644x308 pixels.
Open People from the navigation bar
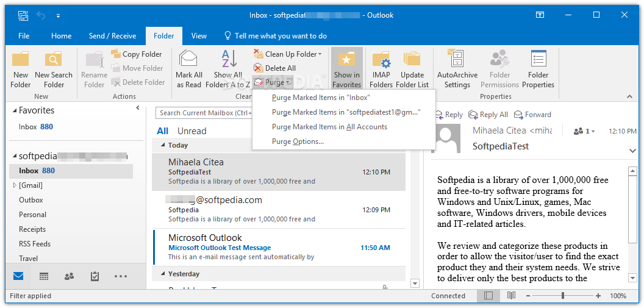pos(69,276)
